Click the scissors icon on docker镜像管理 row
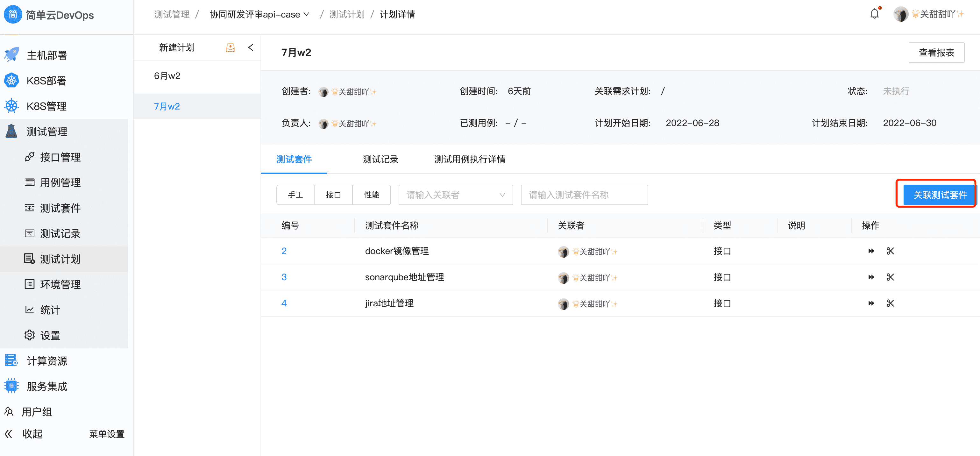 pos(890,251)
